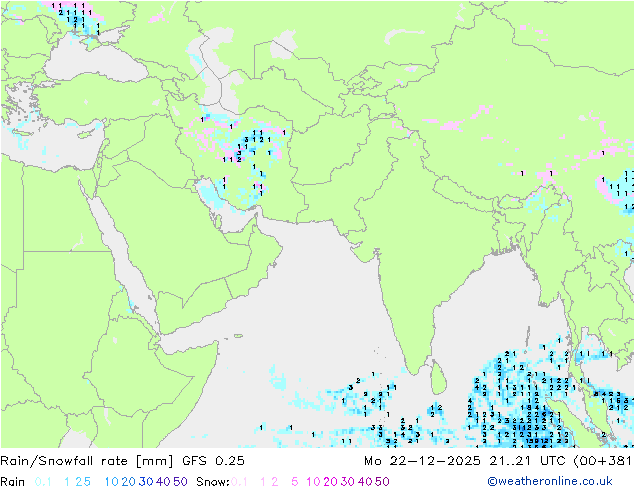
Task: Pick the rain legend value 30
Action: 146,482
